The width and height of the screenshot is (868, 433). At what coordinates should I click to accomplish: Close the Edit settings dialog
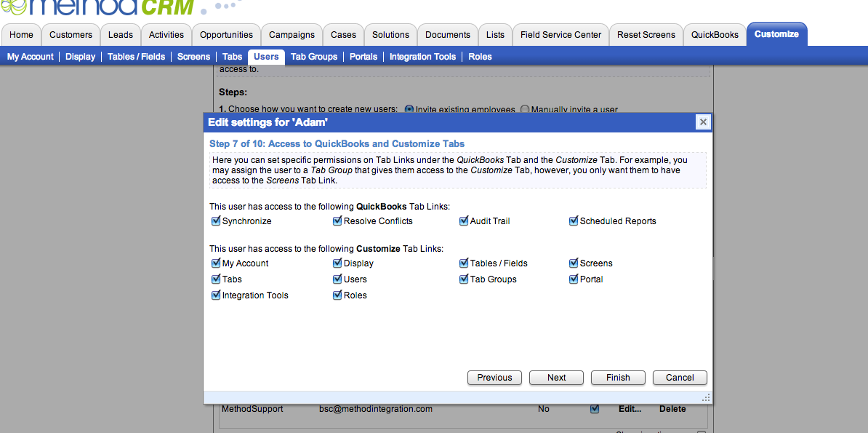[x=702, y=122]
